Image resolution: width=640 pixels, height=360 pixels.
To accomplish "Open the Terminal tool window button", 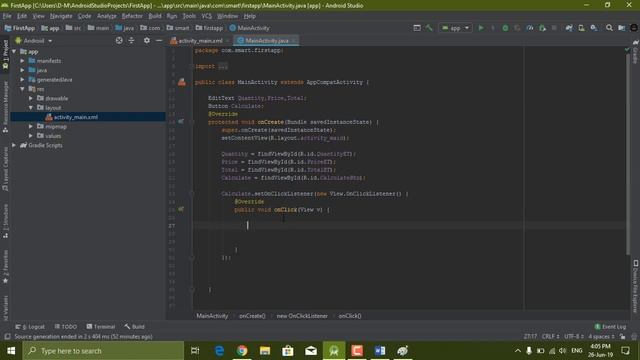I will 101,327.
